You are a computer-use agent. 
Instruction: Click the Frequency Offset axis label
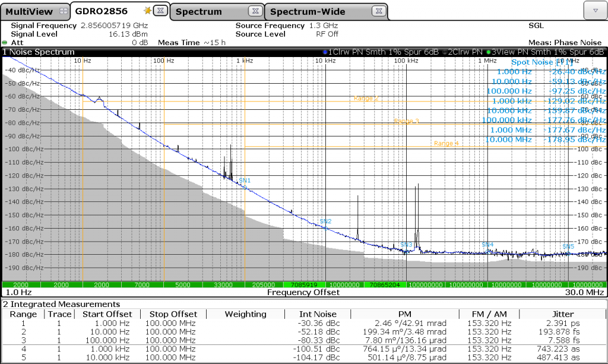(x=303, y=292)
